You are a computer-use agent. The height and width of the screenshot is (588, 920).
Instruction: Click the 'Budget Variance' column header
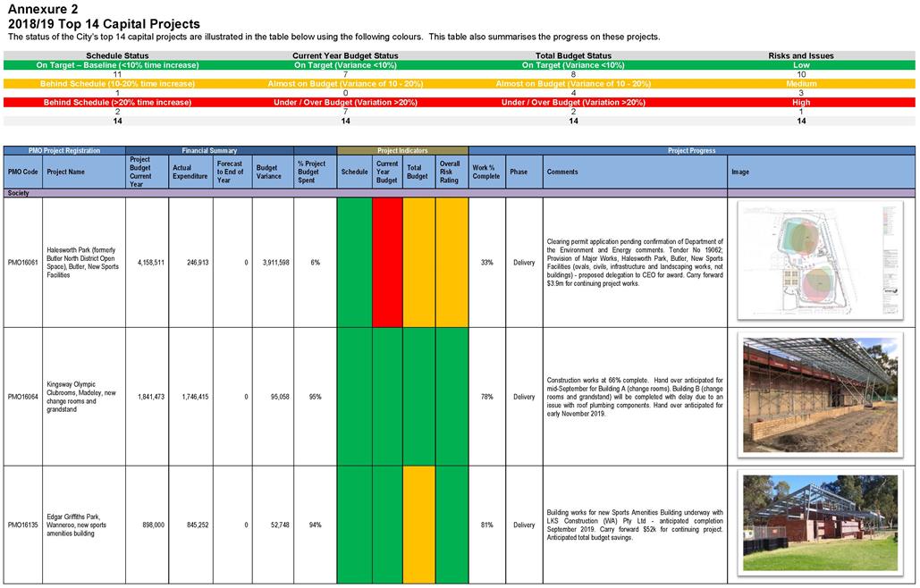click(272, 172)
